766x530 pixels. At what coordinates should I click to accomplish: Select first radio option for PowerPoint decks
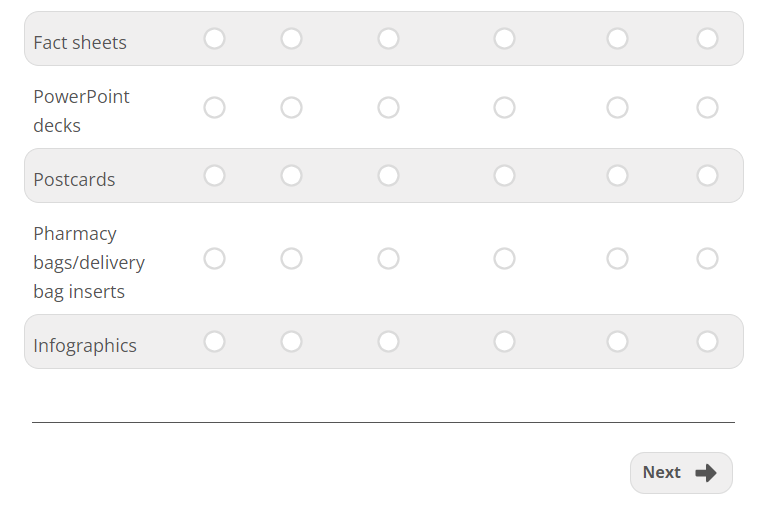click(x=214, y=107)
